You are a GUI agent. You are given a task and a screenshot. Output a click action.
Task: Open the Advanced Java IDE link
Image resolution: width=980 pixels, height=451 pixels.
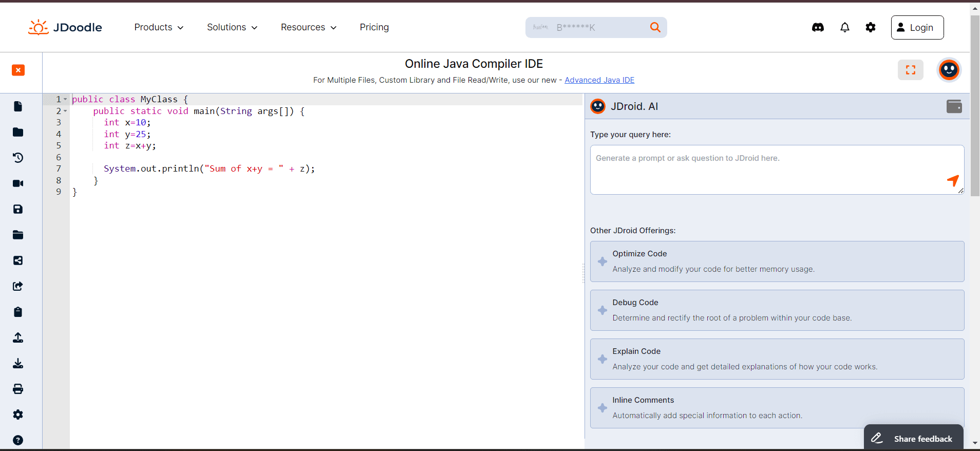tap(599, 80)
